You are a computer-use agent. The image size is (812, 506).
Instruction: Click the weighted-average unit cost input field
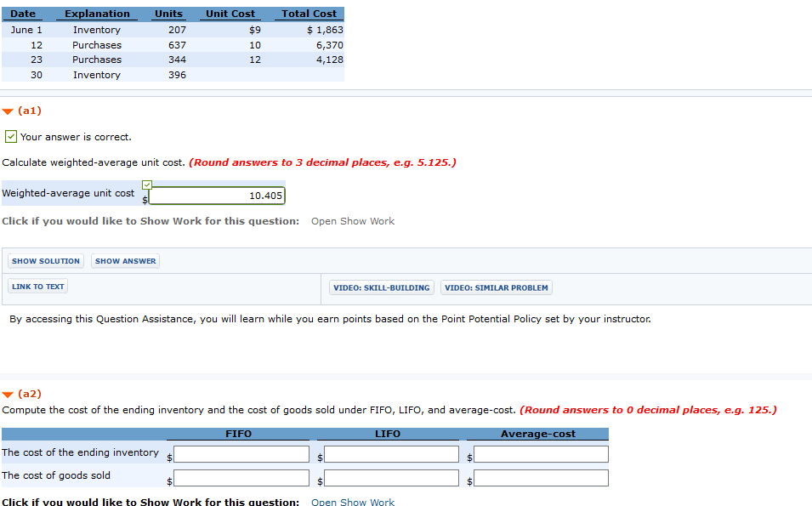click(x=217, y=196)
